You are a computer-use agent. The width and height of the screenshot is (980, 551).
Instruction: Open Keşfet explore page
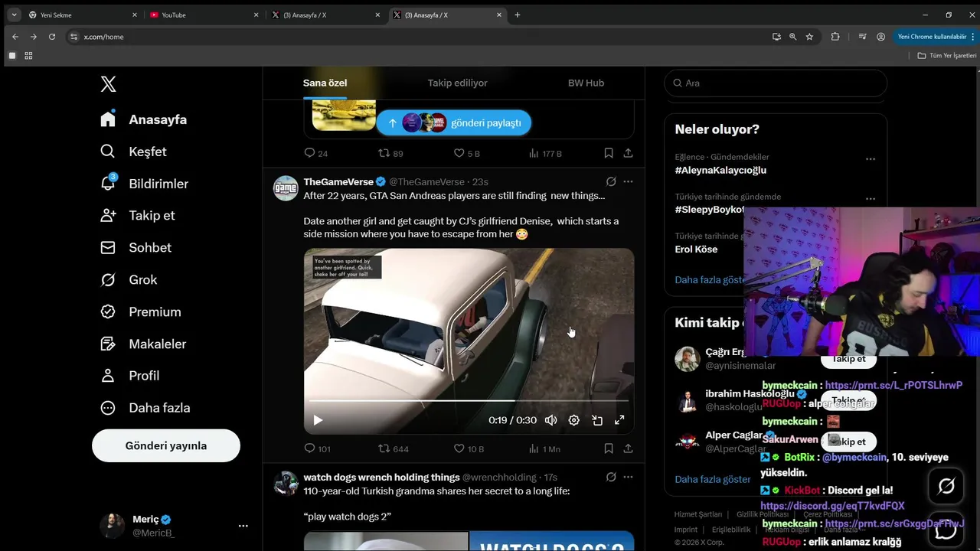pyautogui.click(x=134, y=152)
